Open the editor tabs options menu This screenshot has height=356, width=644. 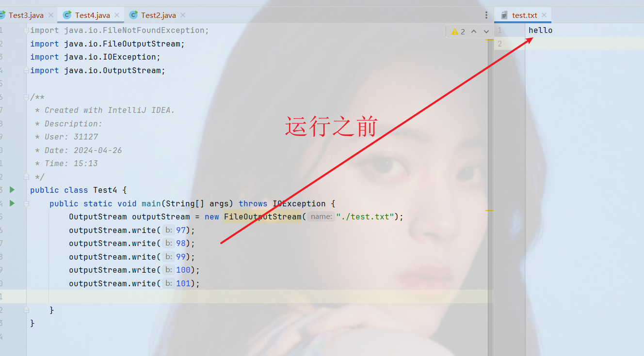point(486,15)
